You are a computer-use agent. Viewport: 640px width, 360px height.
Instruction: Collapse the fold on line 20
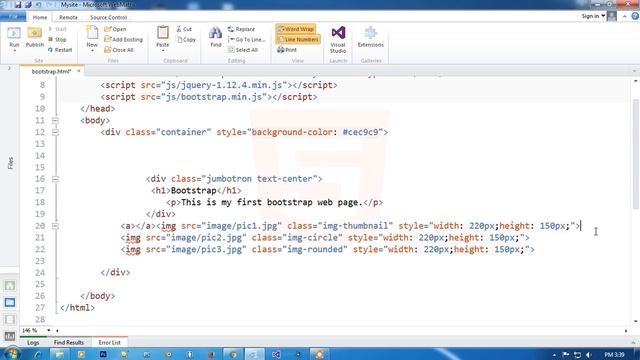point(55,226)
